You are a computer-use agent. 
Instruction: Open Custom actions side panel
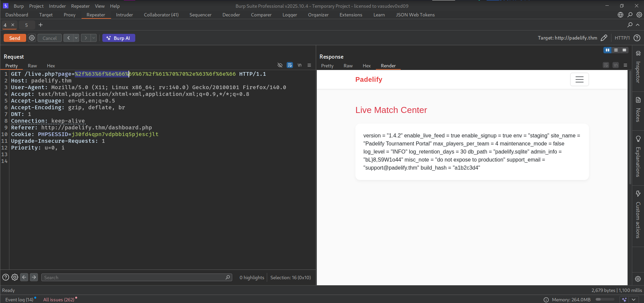638,215
